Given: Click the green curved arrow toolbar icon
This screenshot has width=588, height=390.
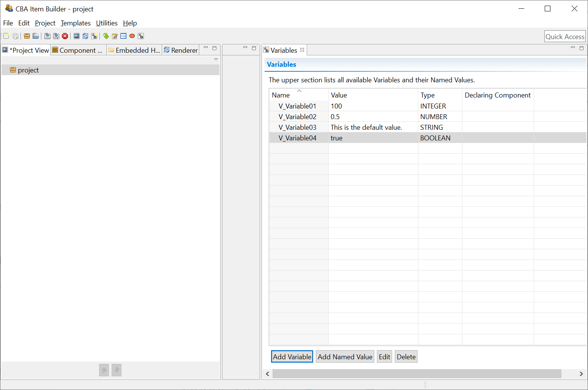Looking at the screenshot, I should click(x=106, y=36).
